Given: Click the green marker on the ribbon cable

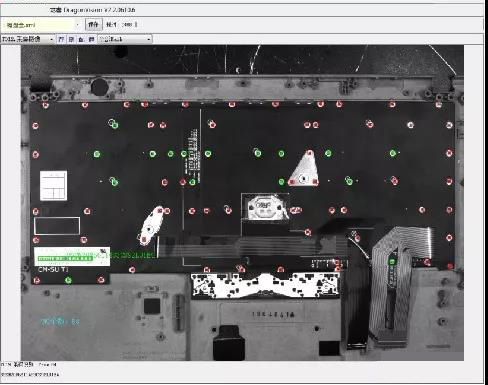Looking at the screenshot, I should click(392, 262).
